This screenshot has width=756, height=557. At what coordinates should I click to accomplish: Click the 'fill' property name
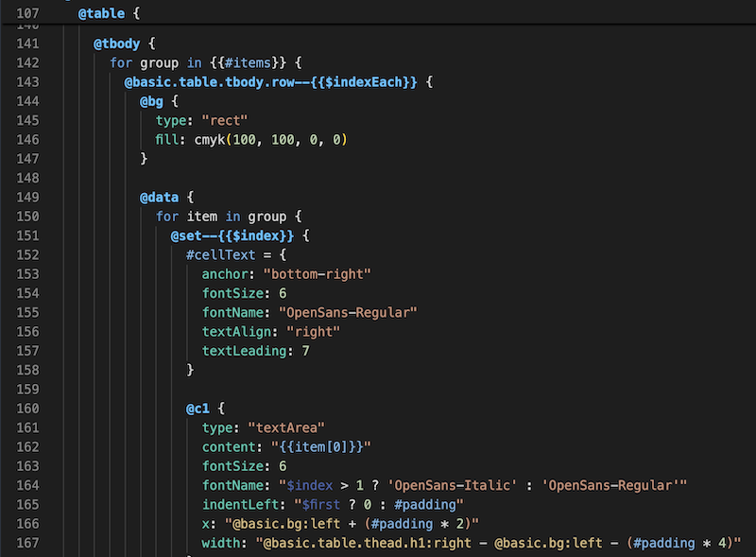167,140
